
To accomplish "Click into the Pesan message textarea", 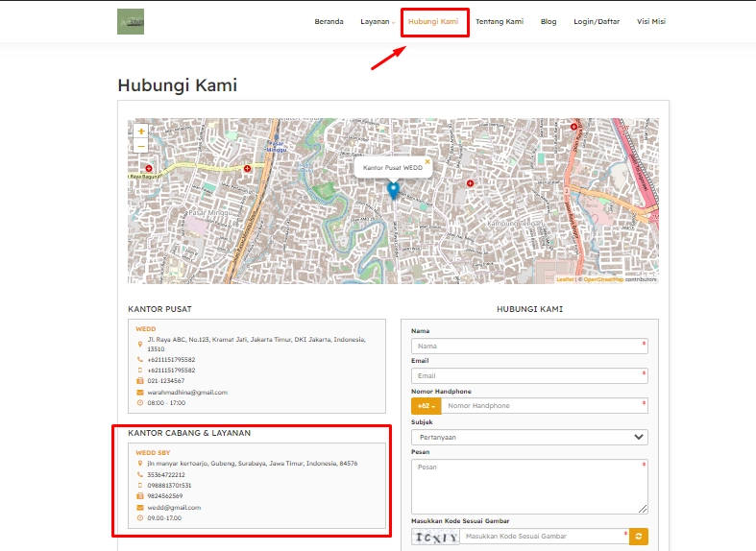I will [x=528, y=486].
